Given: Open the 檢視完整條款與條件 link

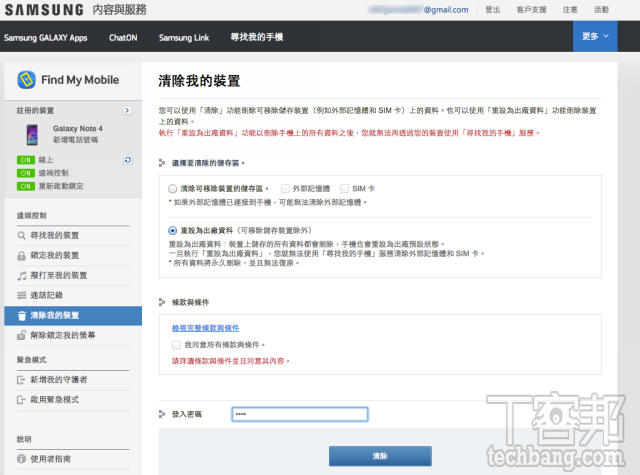Looking at the screenshot, I should [x=205, y=328].
